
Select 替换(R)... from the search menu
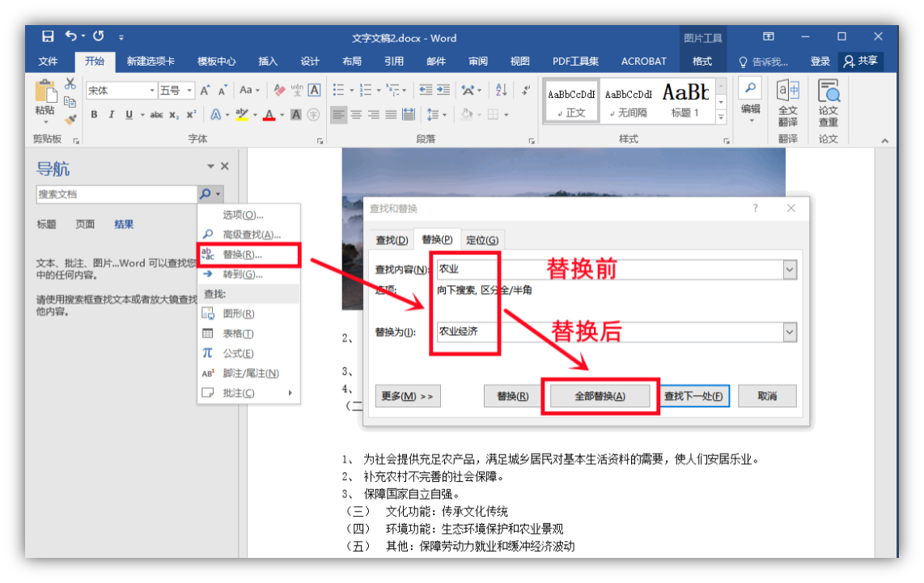[242, 254]
